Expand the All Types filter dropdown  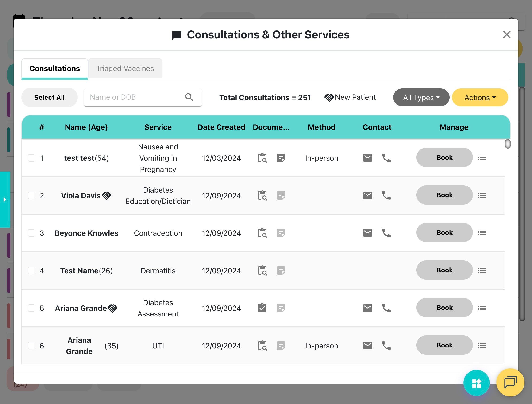pyautogui.click(x=421, y=97)
